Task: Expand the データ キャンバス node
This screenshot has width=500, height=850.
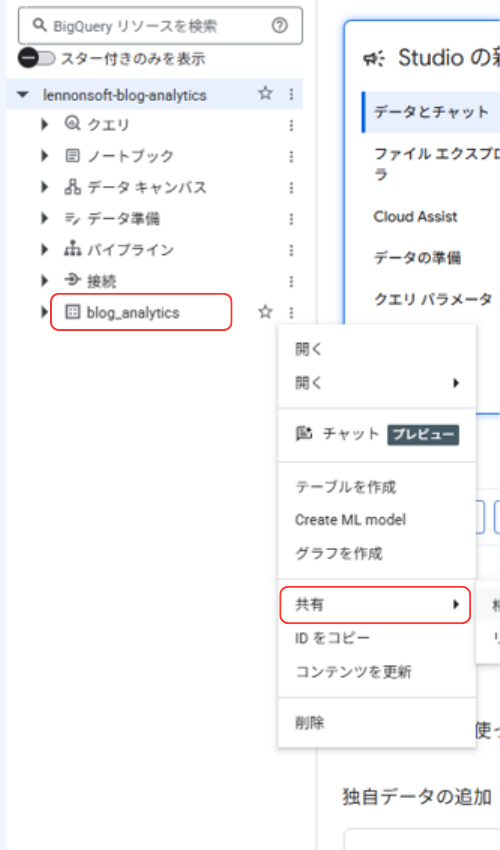Action: (44, 188)
